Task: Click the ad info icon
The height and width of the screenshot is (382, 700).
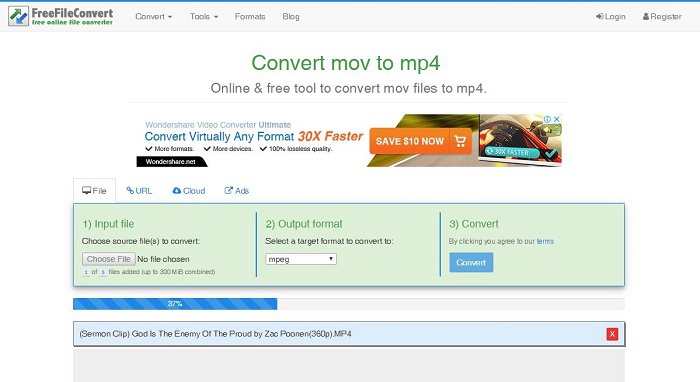Action: [x=547, y=119]
